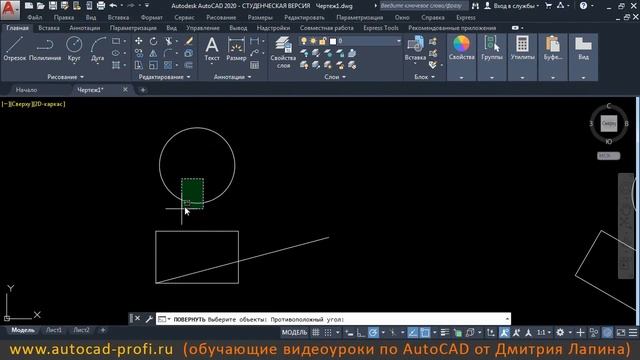
Task: Click the Copy tool icon
Action: (x=139, y=53)
